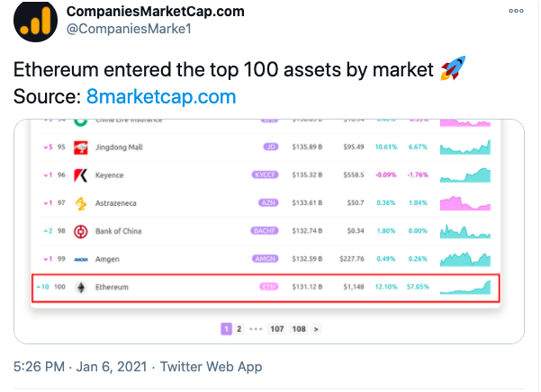Click the Amgen logo icon
Screen dimensions: 541x392
[80, 259]
